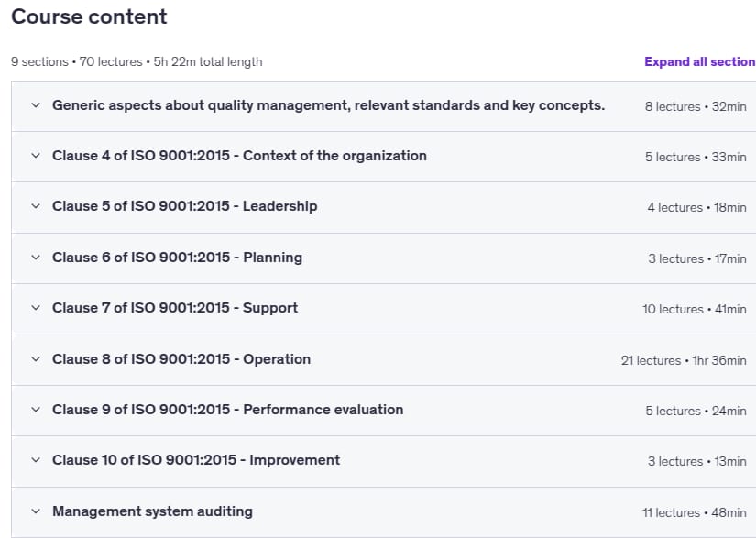
Task: Click the Course content heading
Action: tap(89, 16)
